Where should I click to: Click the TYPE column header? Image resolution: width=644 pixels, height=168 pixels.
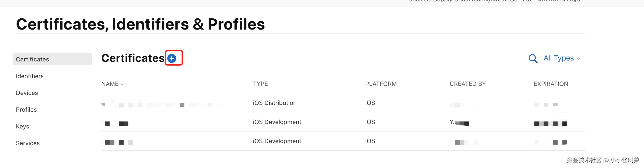(x=260, y=84)
